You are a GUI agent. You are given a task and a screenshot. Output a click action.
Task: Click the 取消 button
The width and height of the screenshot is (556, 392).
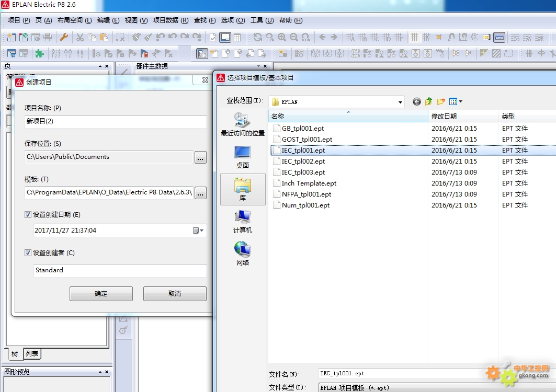(x=175, y=293)
